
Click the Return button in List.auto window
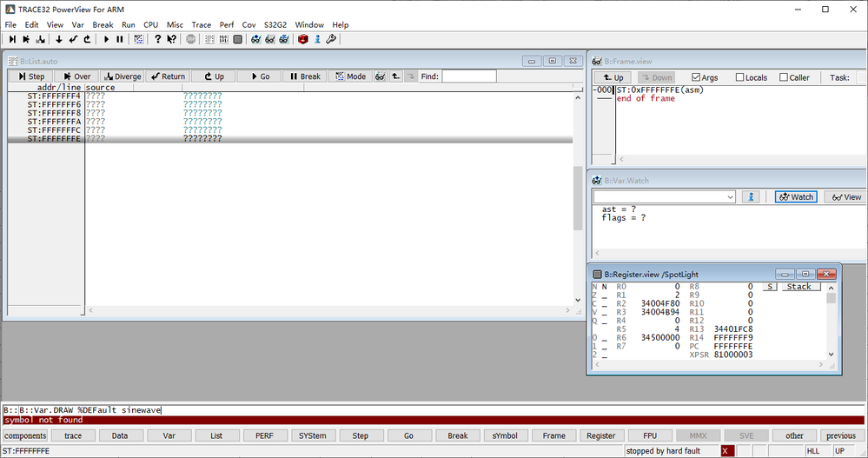point(168,76)
